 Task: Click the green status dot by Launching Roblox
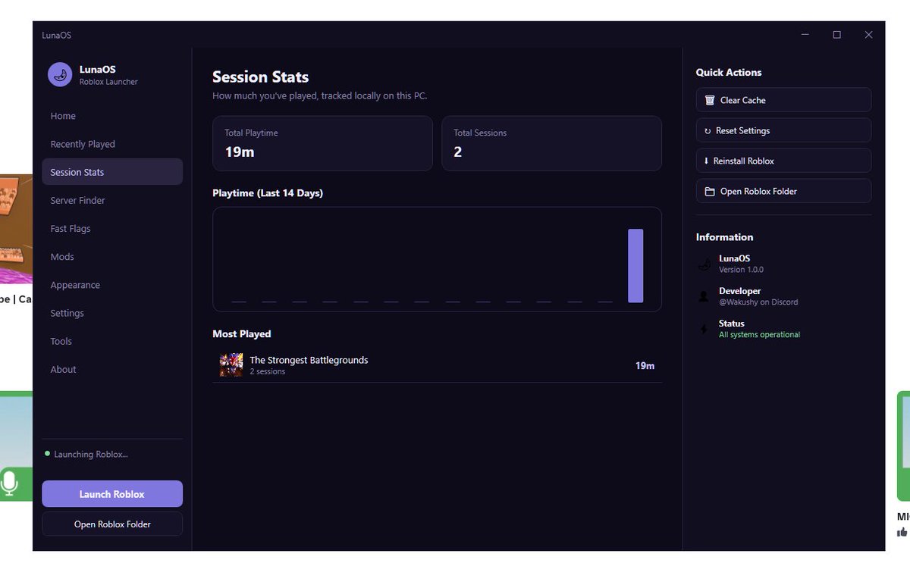click(x=47, y=454)
